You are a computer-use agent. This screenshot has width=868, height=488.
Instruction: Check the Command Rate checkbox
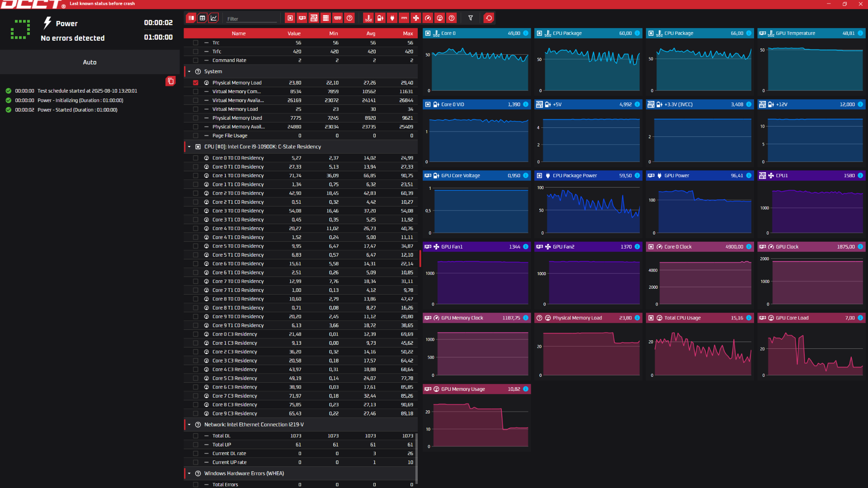(196, 61)
